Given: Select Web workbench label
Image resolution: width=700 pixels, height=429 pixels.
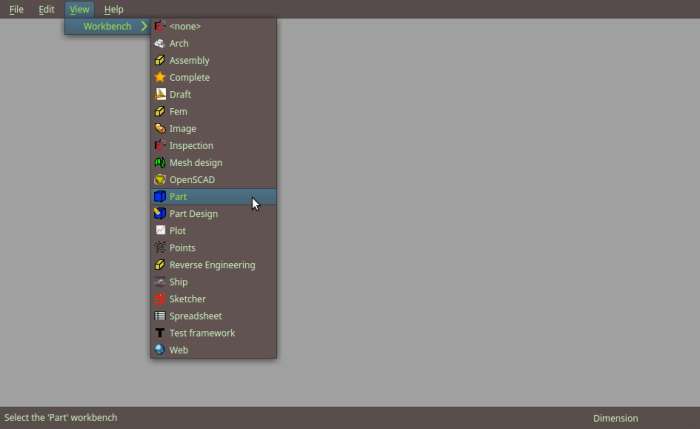Looking at the screenshot, I should coord(179,350).
